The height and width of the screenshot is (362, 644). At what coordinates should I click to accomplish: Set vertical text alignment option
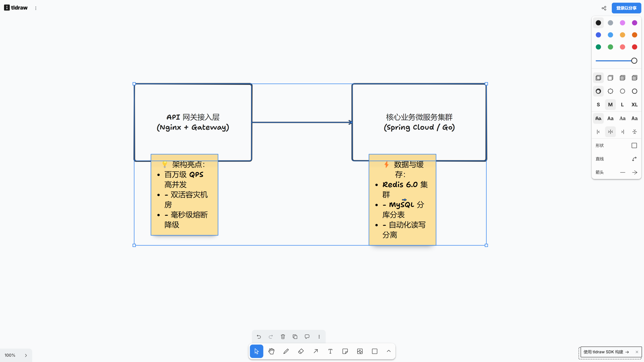[634, 132]
